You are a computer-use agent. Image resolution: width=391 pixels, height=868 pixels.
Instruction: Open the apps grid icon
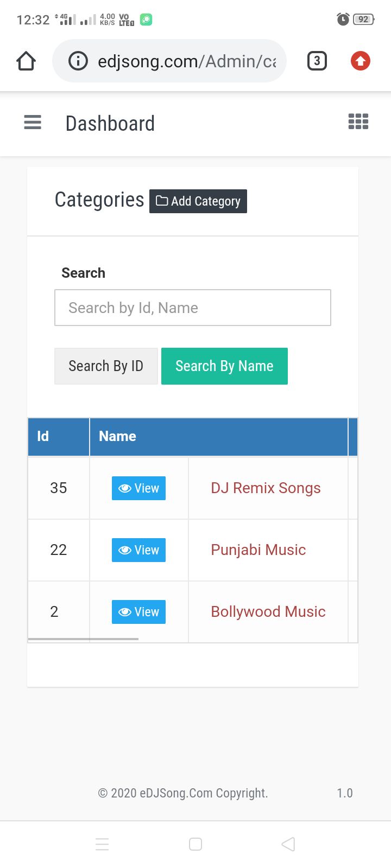[358, 122]
